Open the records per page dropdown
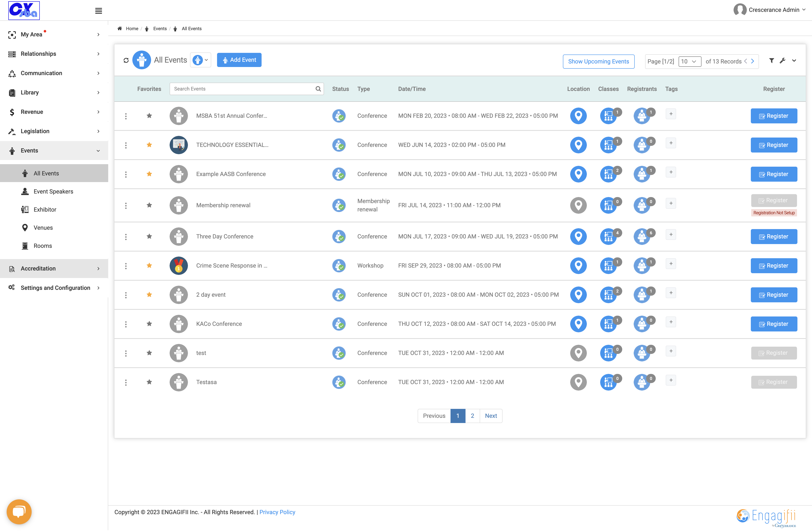Image resolution: width=812 pixels, height=531 pixels. coord(689,61)
